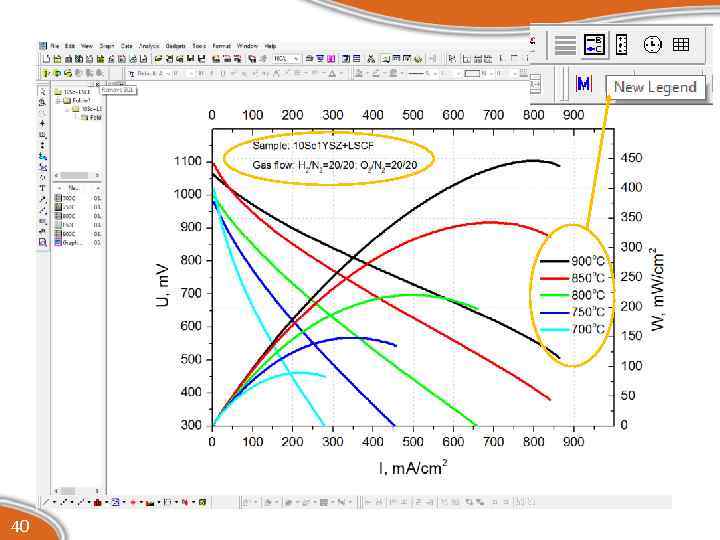Open the Help menu

[x=270, y=46]
